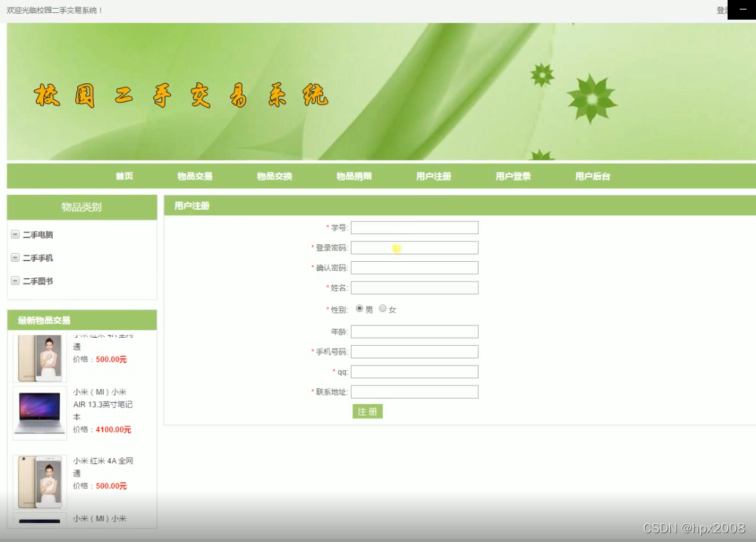Open 用户注册 navigation item

[433, 176]
